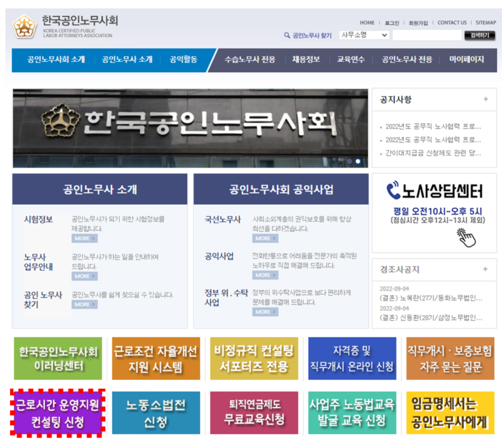This screenshot has width=504, height=446.
Task: Click 공인노무사 찾기 search label
Action: click(x=312, y=35)
